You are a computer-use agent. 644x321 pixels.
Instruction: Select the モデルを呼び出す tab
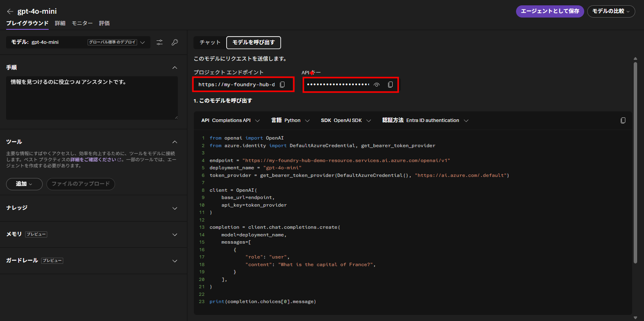click(254, 43)
